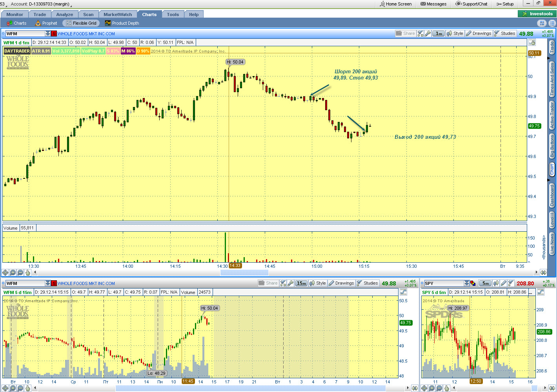Toggle the 1m timeframe button in top chart
The height and width of the screenshot is (392, 557).
pos(439,34)
